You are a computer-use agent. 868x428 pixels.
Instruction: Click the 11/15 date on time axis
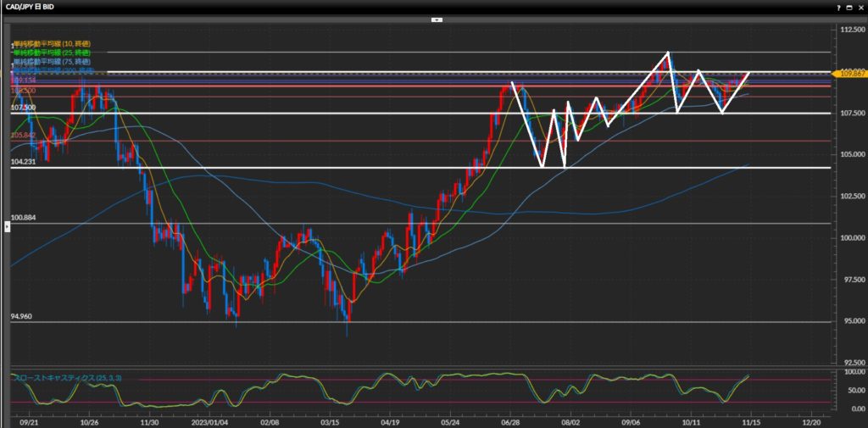(x=751, y=420)
